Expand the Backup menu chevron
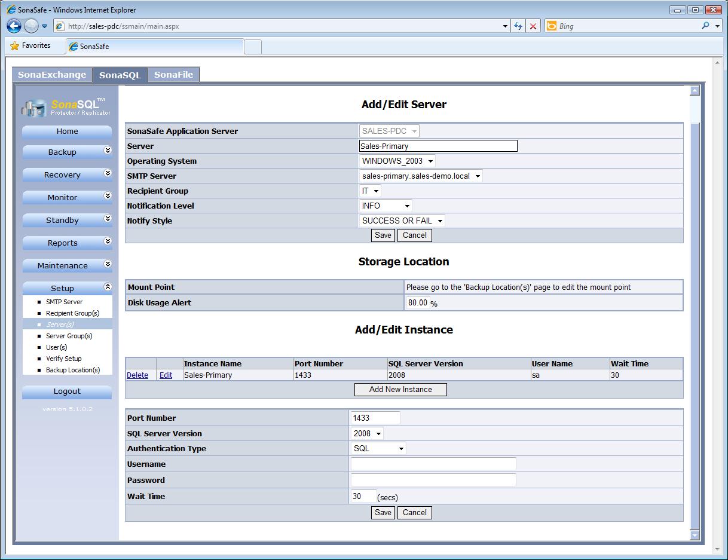 point(108,151)
